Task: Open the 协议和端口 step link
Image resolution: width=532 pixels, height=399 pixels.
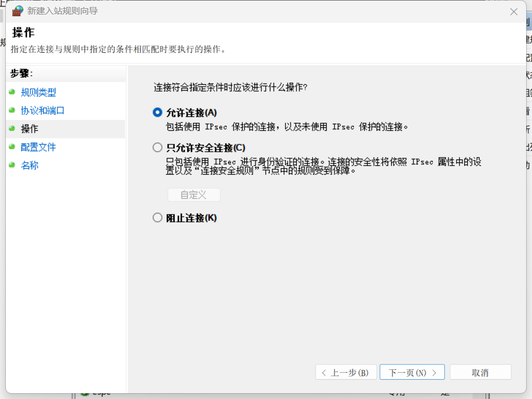Action: click(43, 110)
